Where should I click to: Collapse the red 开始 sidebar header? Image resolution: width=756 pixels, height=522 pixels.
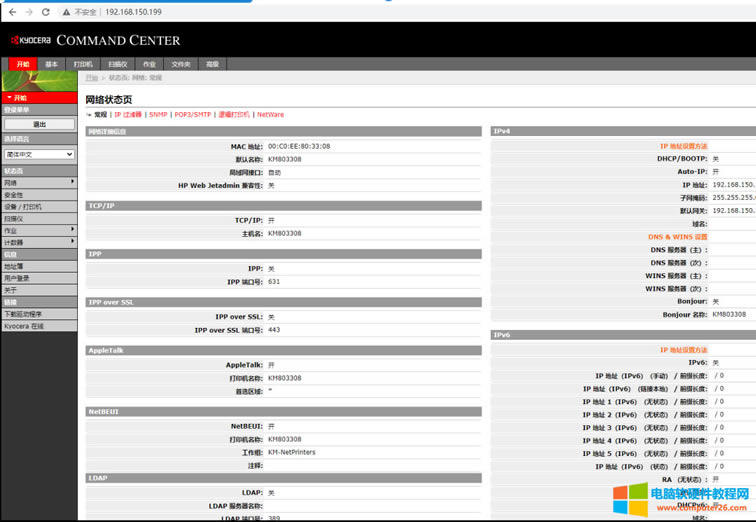pos(39,97)
